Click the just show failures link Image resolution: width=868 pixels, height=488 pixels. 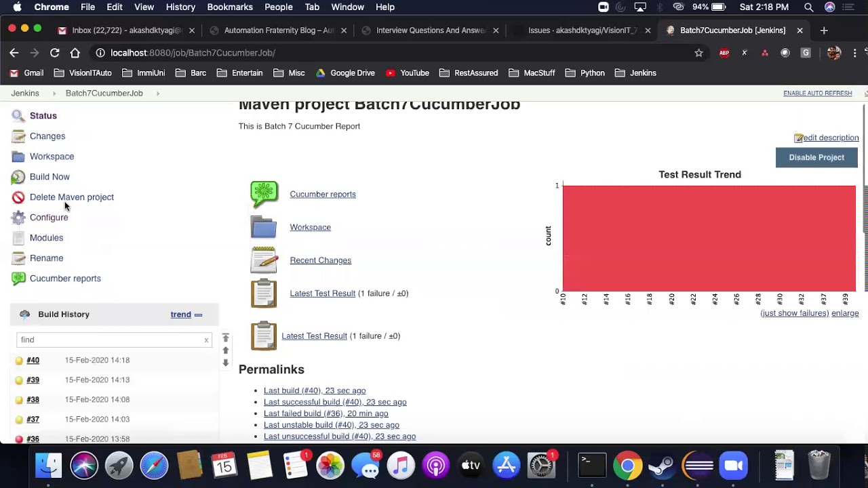coord(795,313)
